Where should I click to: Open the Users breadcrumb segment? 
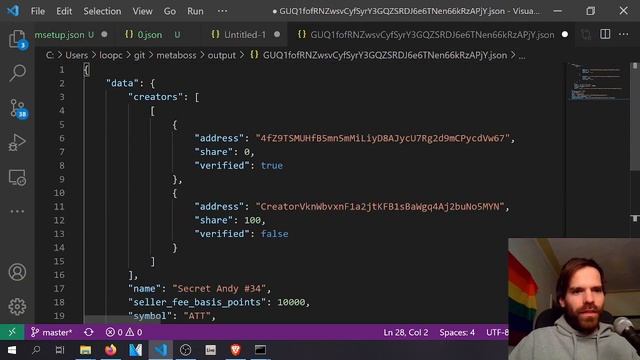coord(77,55)
